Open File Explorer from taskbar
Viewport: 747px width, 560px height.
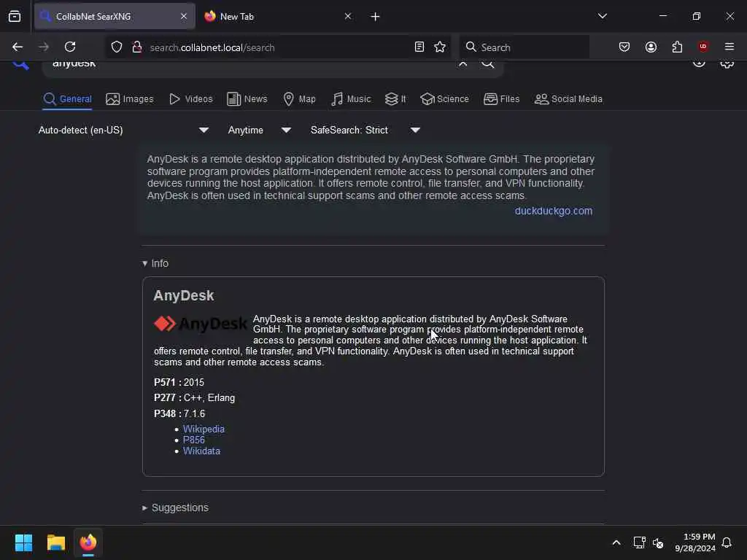(x=55, y=542)
